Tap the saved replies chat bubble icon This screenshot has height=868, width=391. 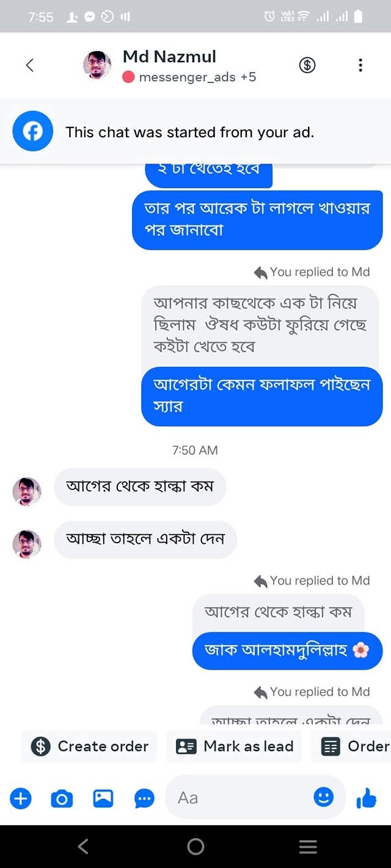point(144,798)
